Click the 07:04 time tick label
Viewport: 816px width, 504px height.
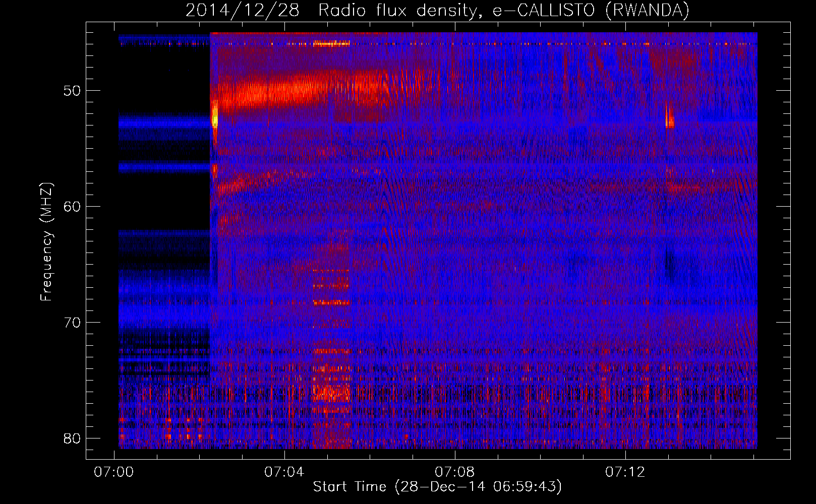coord(284,472)
